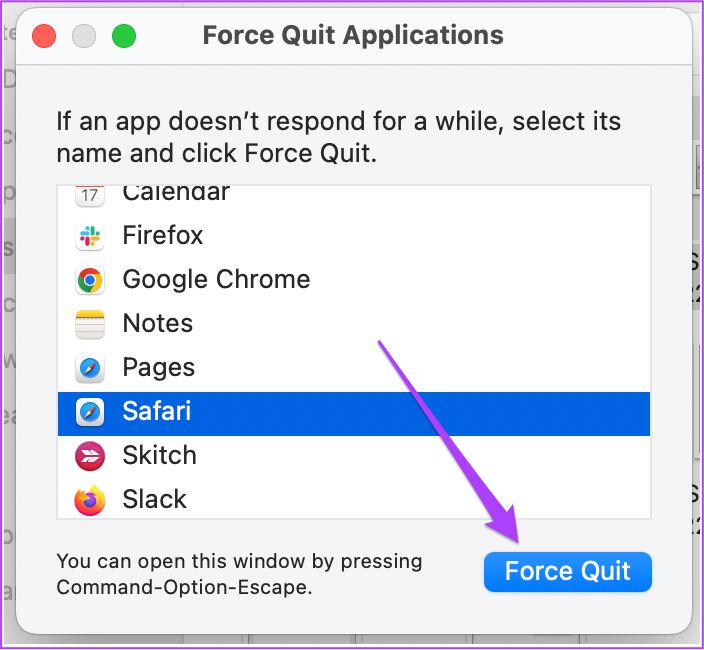Screen dimensions: 704x650
Task: Click the green zoom window button
Action: [124, 36]
